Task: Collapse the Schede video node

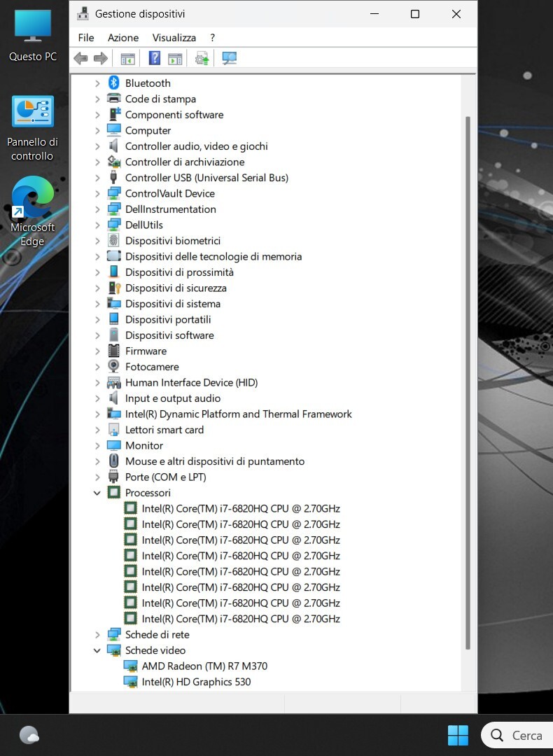Action: (97, 650)
